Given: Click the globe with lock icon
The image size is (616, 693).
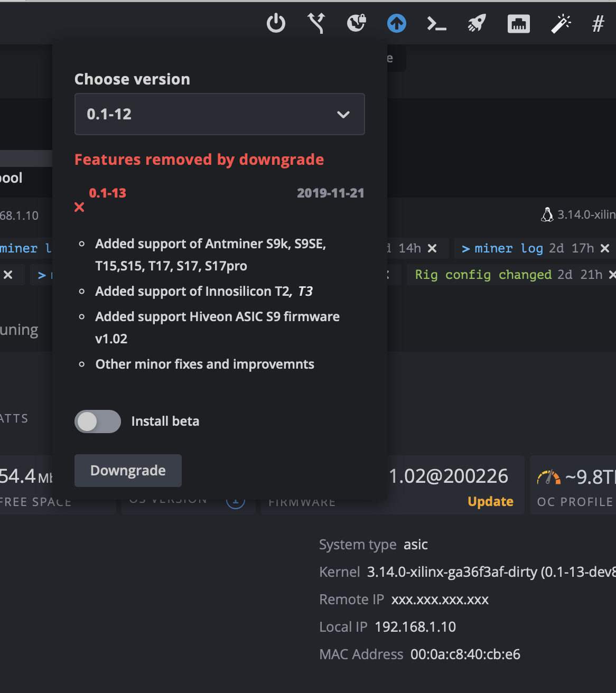Looking at the screenshot, I should tap(357, 23).
